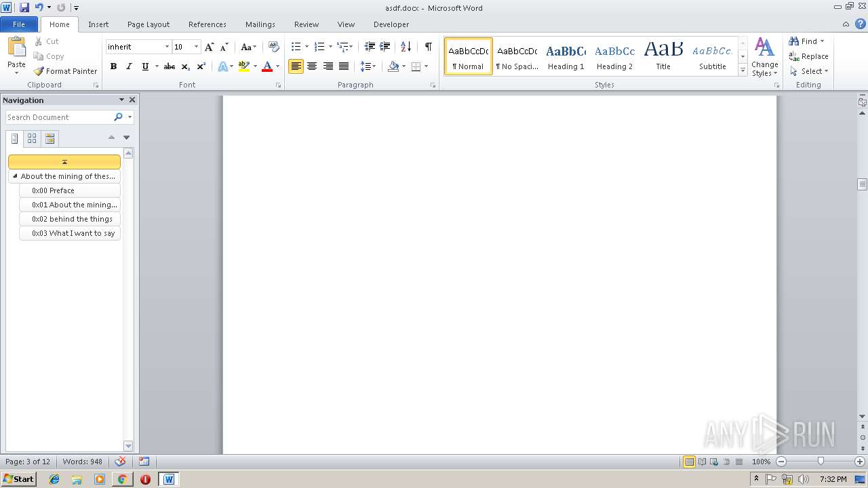Switch to the Page Layout tab
868x488 pixels.
tap(149, 24)
